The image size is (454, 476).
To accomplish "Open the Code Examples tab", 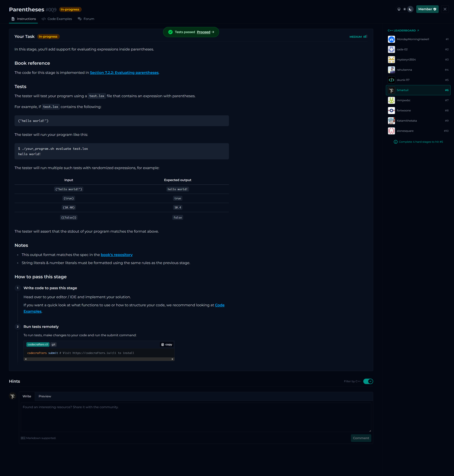I will [57, 19].
